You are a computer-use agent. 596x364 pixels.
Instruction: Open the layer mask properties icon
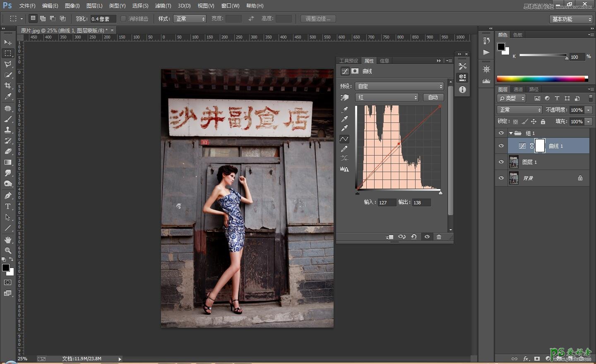click(355, 71)
